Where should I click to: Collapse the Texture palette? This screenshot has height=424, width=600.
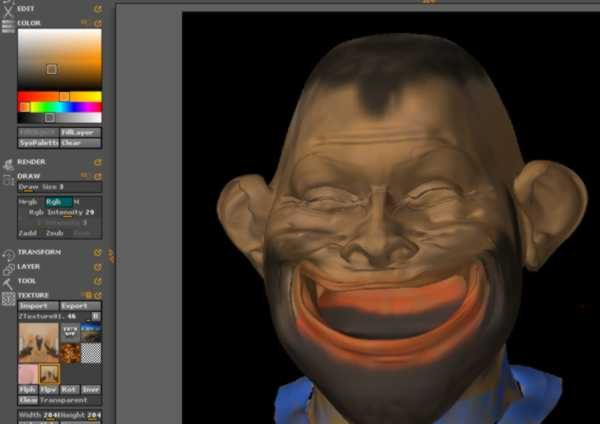pyautogui.click(x=34, y=296)
